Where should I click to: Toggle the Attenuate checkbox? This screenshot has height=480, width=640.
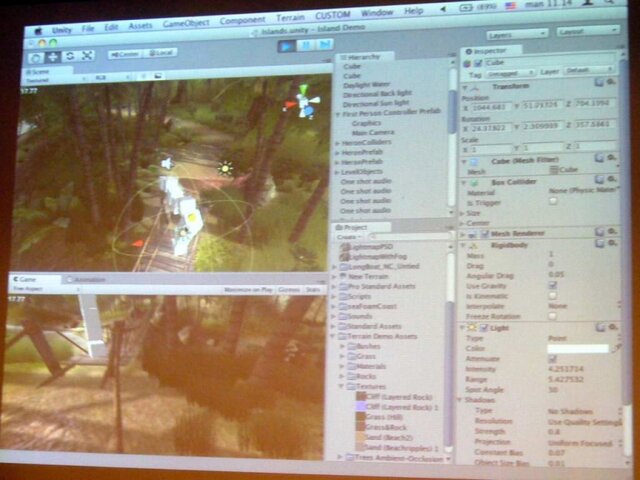pyautogui.click(x=552, y=359)
